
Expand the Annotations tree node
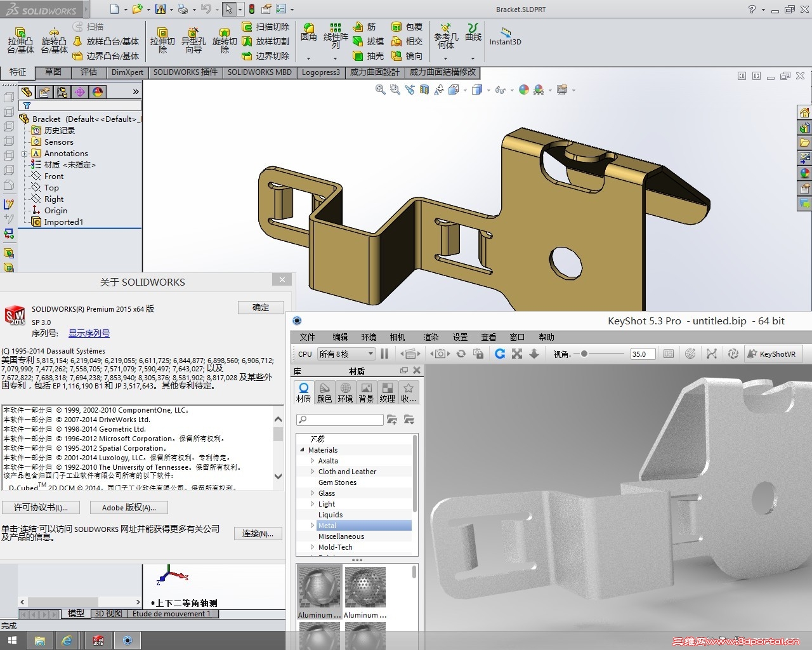[x=24, y=154]
